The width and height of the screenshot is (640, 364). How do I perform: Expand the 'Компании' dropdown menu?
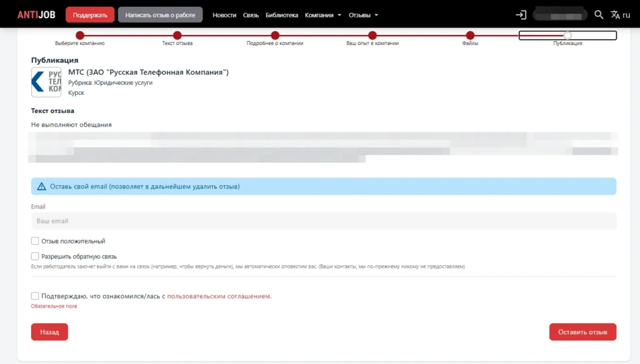323,15
